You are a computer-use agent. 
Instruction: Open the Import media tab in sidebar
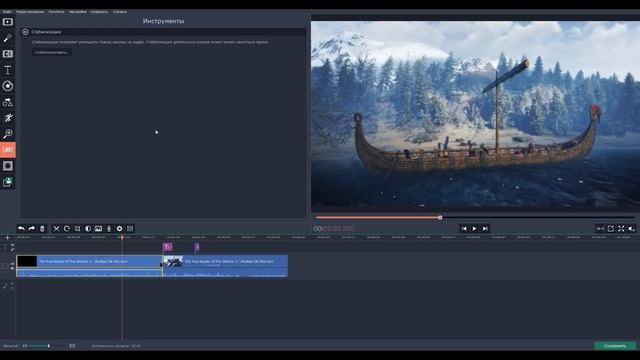point(8,22)
